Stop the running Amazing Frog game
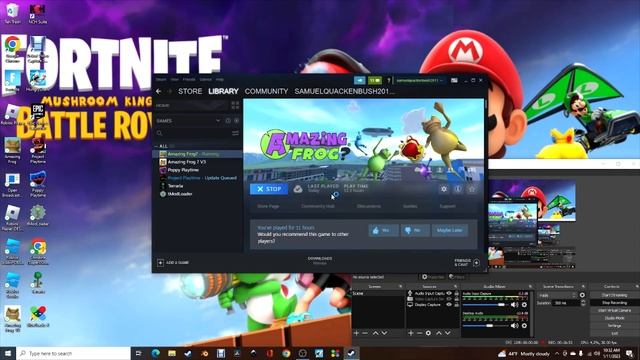Viewport: 640px width, 360px height. click(269, 189)
